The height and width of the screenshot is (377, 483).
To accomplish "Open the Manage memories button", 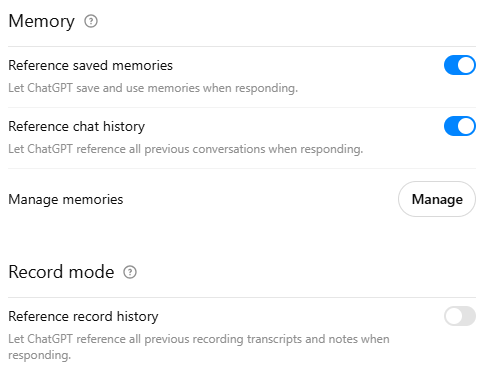I will [437, 199].
